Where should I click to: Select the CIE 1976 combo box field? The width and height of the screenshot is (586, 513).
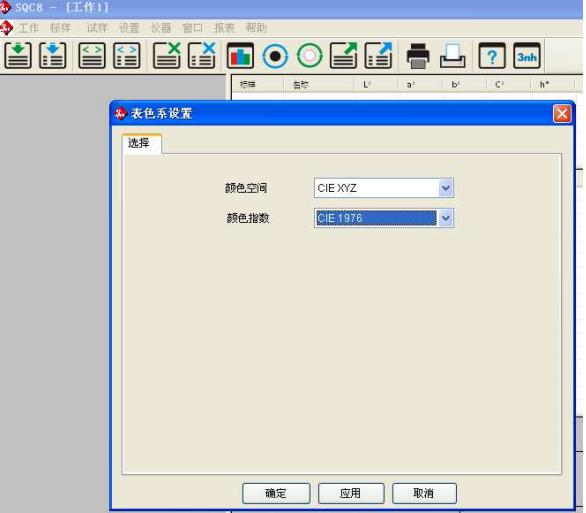[x=384, y=218]
